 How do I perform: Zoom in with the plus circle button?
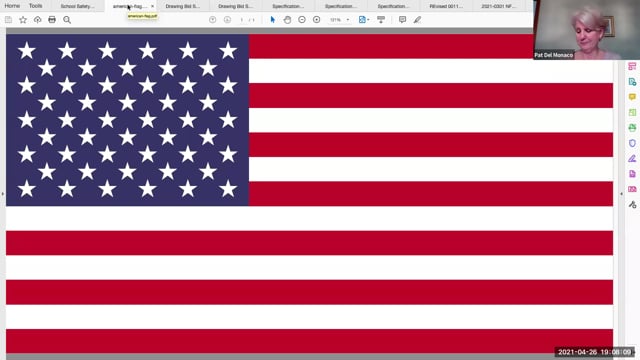tap(316, 20)
